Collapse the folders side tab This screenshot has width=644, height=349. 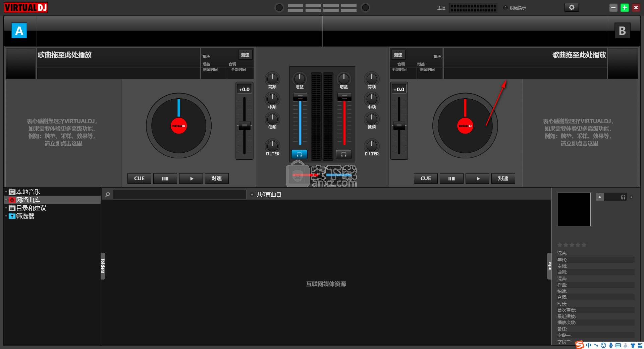pyautogui.click(x=103, y=266)
